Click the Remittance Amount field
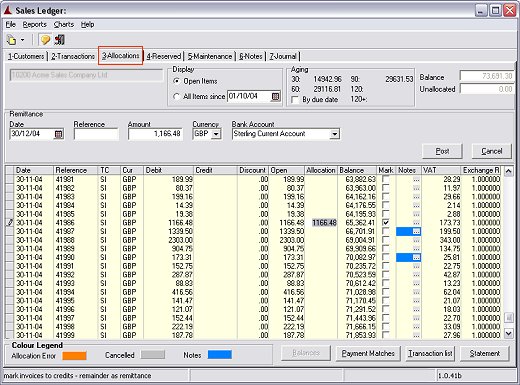The width and height of the screenshot is (520, 385). (155, 134)
